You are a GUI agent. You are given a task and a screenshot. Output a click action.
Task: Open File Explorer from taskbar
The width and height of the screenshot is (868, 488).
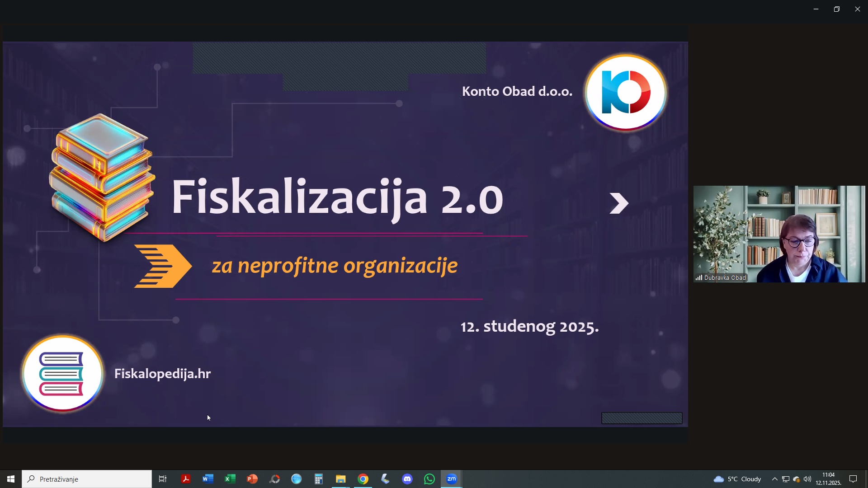coord(341,479)
